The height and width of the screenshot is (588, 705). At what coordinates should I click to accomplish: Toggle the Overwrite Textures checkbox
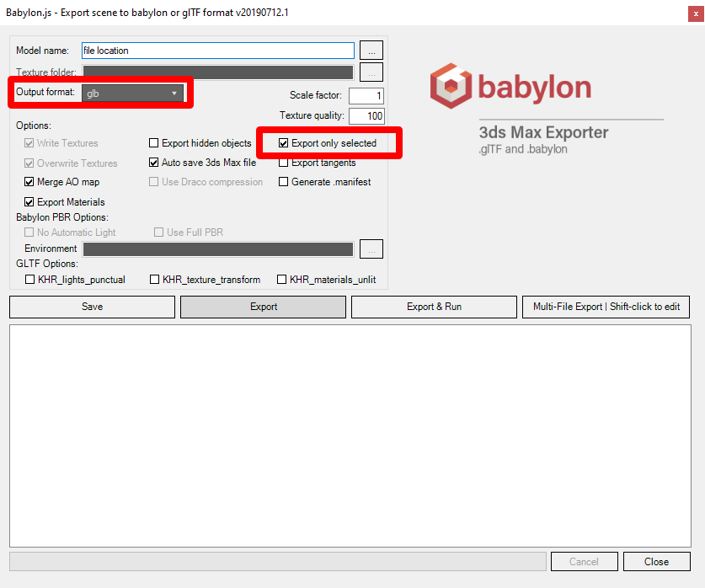29,163
